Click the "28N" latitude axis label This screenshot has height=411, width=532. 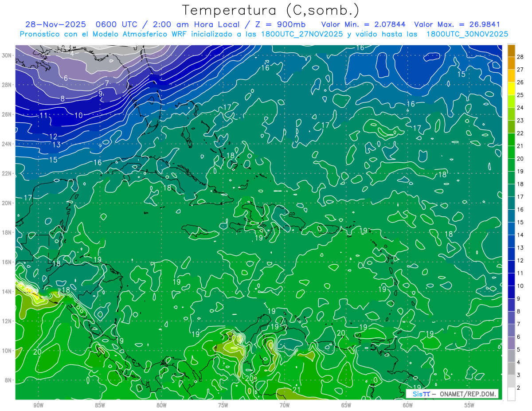(8, 85)
